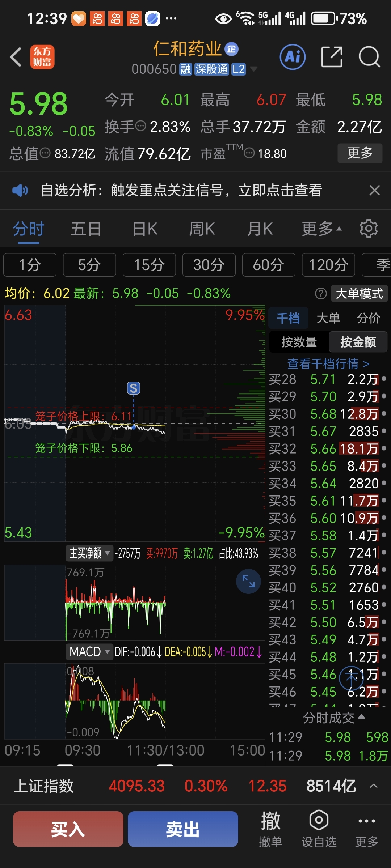391x868 pixels.
Task: Switch to the 分时 chart tab
Action: [29, 229]
